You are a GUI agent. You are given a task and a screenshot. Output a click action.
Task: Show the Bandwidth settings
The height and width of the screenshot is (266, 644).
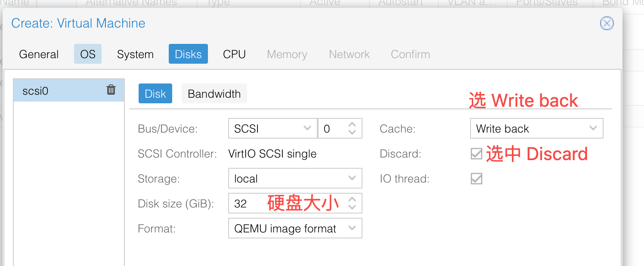pos(214,94)
